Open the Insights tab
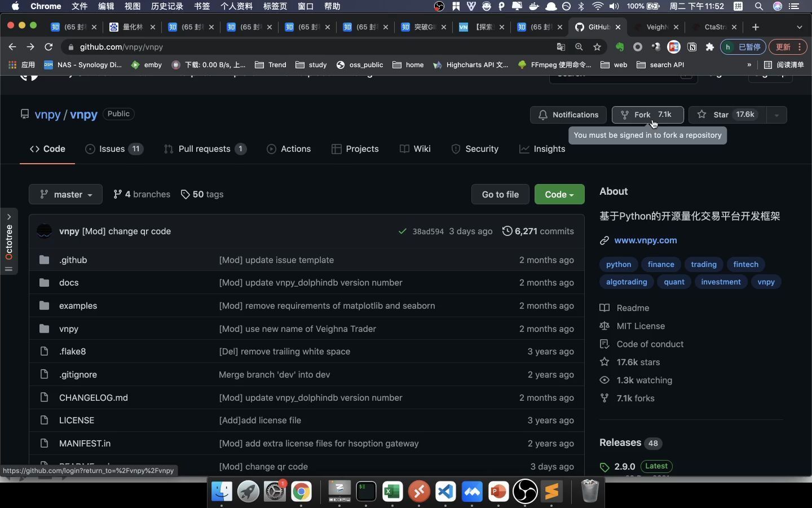Screen dimensions: 812x508 click(x=542, y=149)
